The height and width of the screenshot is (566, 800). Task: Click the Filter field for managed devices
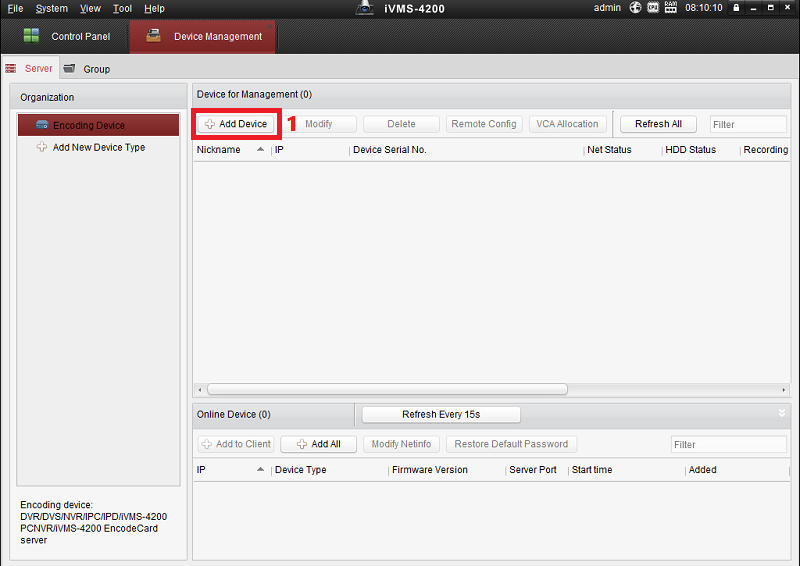click(x=748, y=125)
